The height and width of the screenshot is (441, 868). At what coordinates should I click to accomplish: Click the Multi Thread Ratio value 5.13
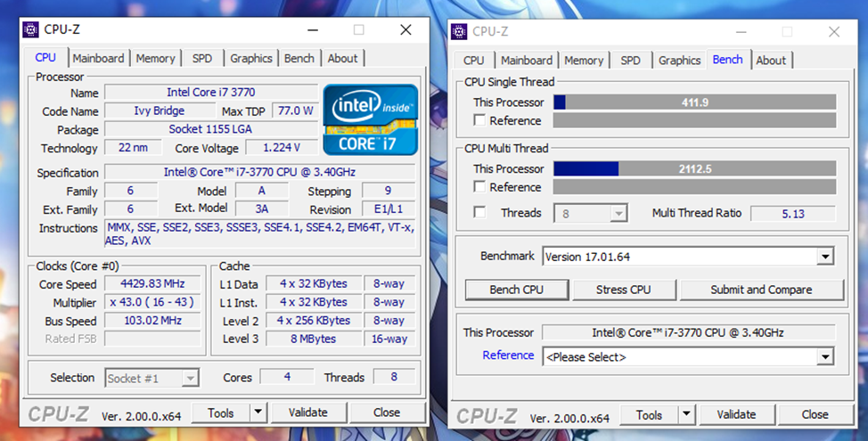793,214
